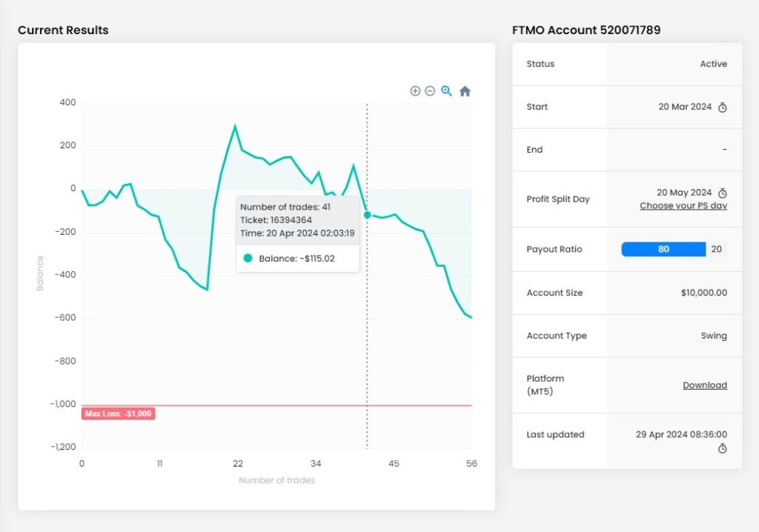Click the clock icon under Last updated timestamp
Viewport: 759px width, 532px height.
[723, 448]
